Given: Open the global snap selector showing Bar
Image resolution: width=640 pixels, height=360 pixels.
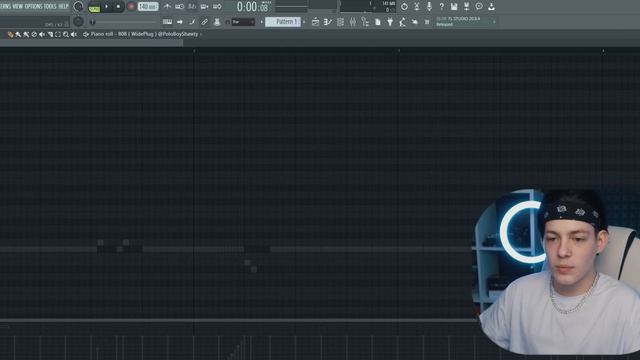Looking at the screenshot, I should pos(243,22).
